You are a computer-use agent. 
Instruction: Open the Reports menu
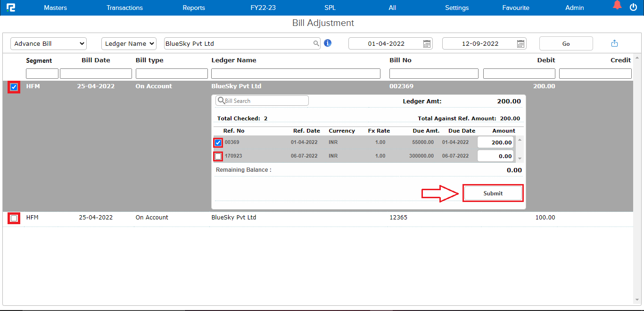[194, 8]
